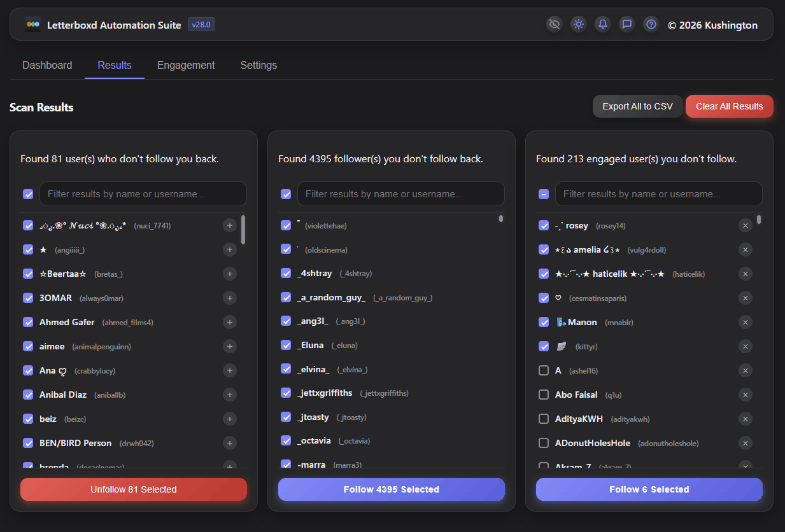Click the _elvina_ name text
The height and width of the screenshot is (532, 785).
(x=313, y=369)
